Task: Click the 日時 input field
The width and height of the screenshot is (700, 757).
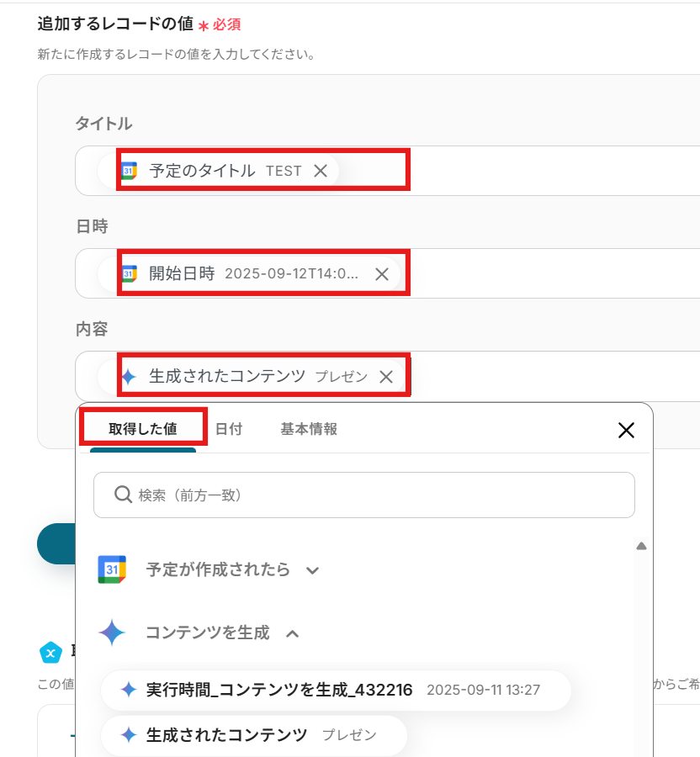Action: tap(388, 273)
